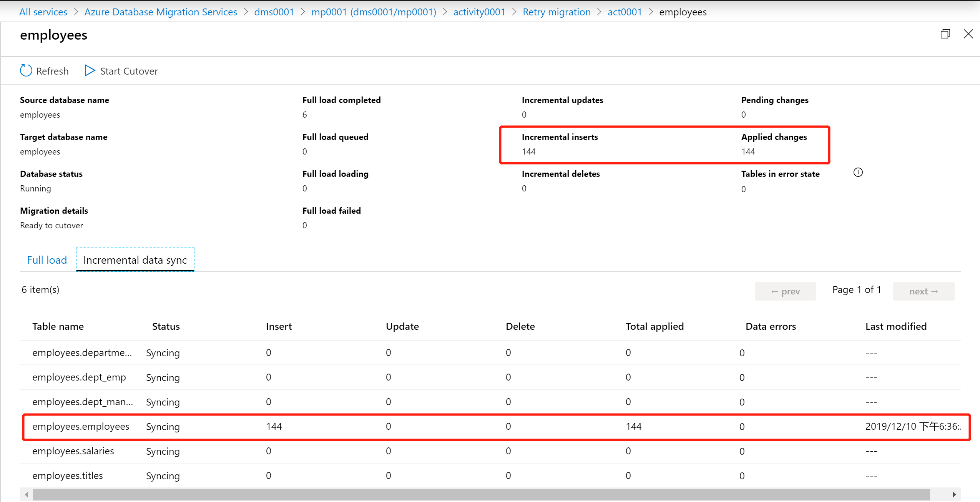Open the activity0001 breadcrumb link

479,12
